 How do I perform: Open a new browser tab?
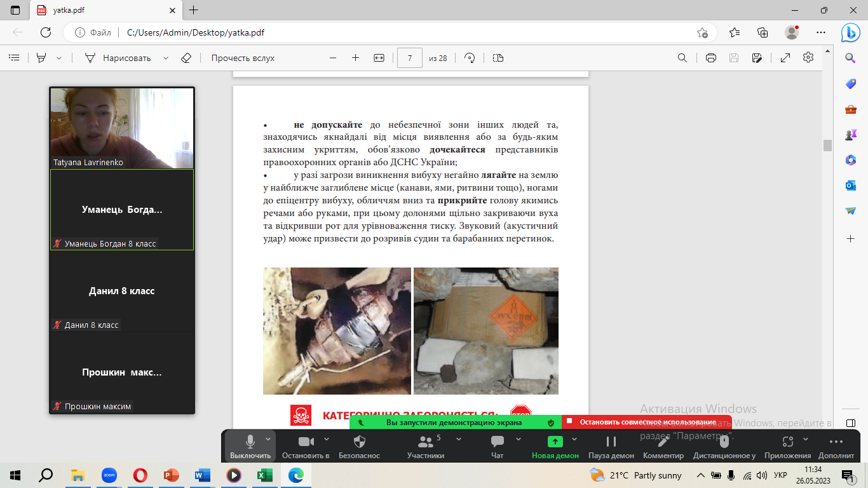click(x=194, y=10)
